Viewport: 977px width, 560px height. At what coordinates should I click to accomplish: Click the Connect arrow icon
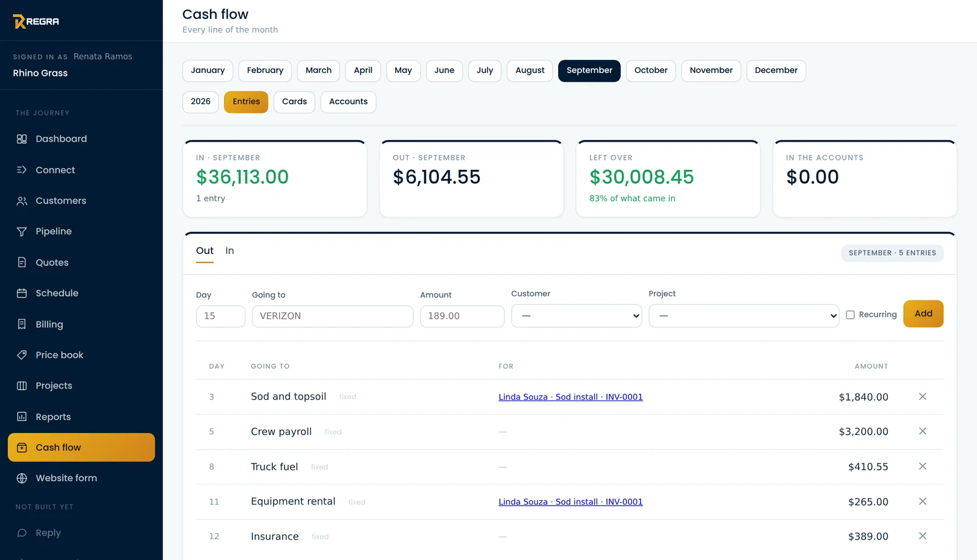[22, 170]
